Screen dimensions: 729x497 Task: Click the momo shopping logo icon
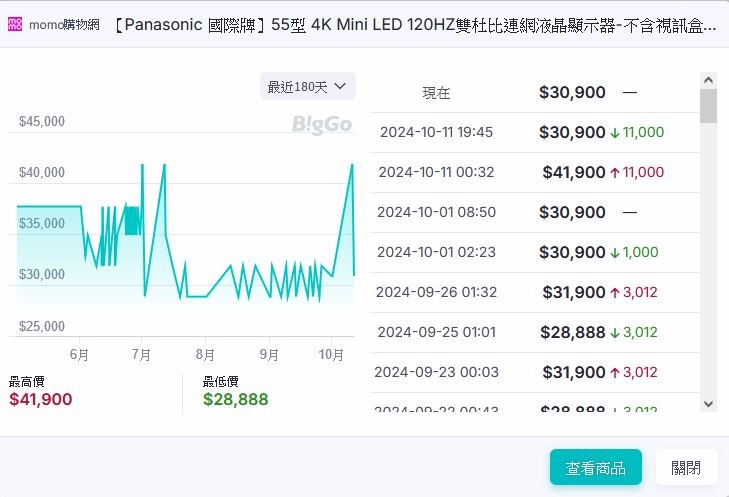pos(15,24)
